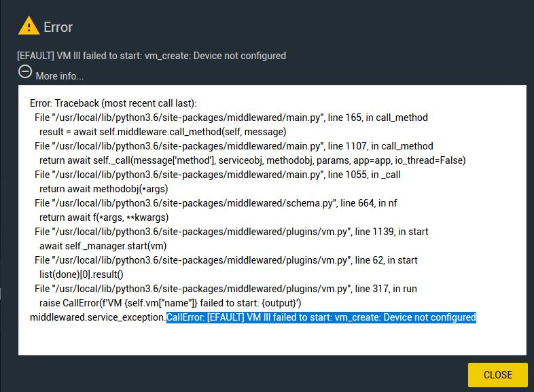
Task: Click the "Error: Traceback (most recent call last)" line
Action: pos(113,103)
